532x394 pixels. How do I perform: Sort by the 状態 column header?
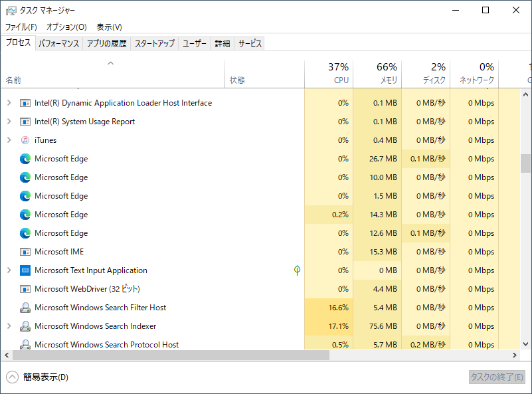click(x=264, y=74)
